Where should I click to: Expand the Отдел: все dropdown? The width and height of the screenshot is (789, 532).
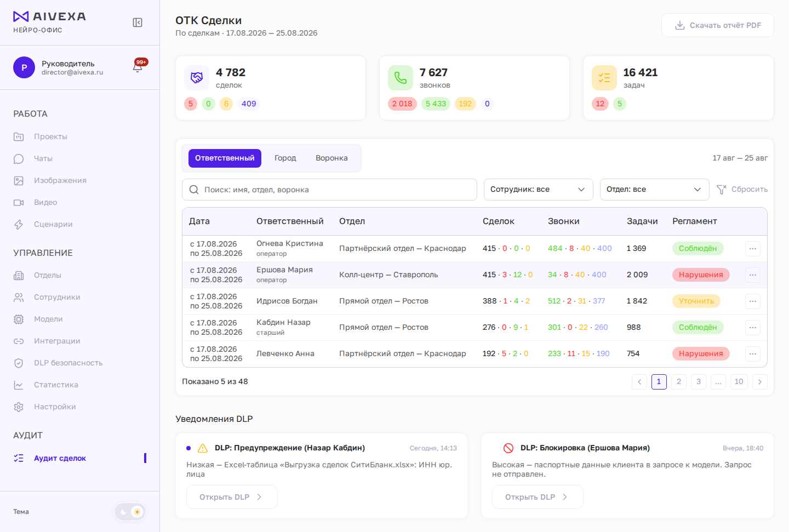pyautogui.click(x=655, y=190)
